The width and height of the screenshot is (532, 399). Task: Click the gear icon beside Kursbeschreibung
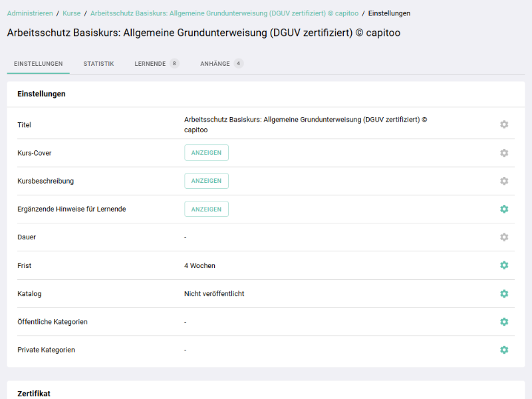click(504, 181)
